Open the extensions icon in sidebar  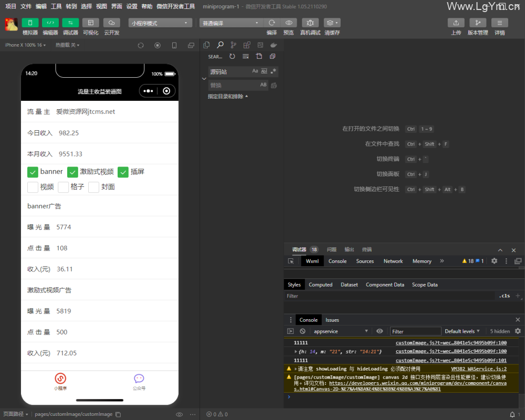coord(247,45)
